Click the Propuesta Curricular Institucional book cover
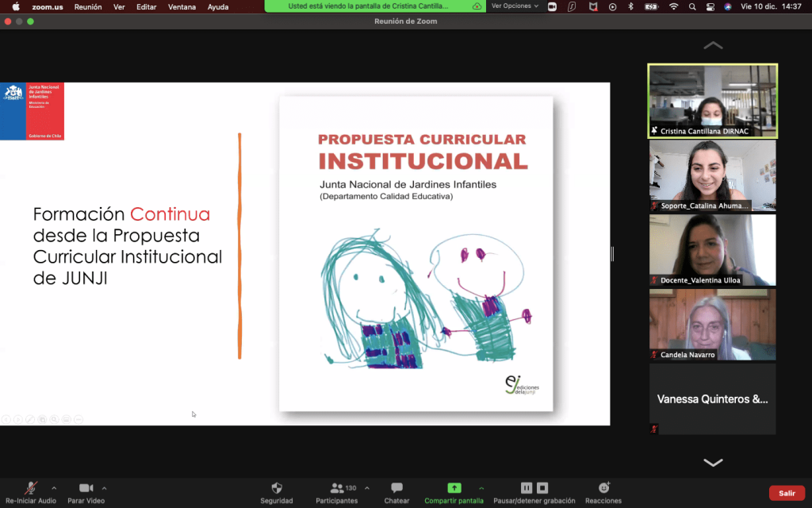This screenshot has width=812, height=508. pyautogui.click(x=416, y=253)
